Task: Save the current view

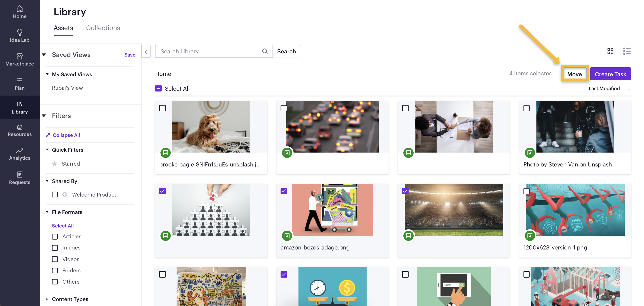Action: [130, 55]
